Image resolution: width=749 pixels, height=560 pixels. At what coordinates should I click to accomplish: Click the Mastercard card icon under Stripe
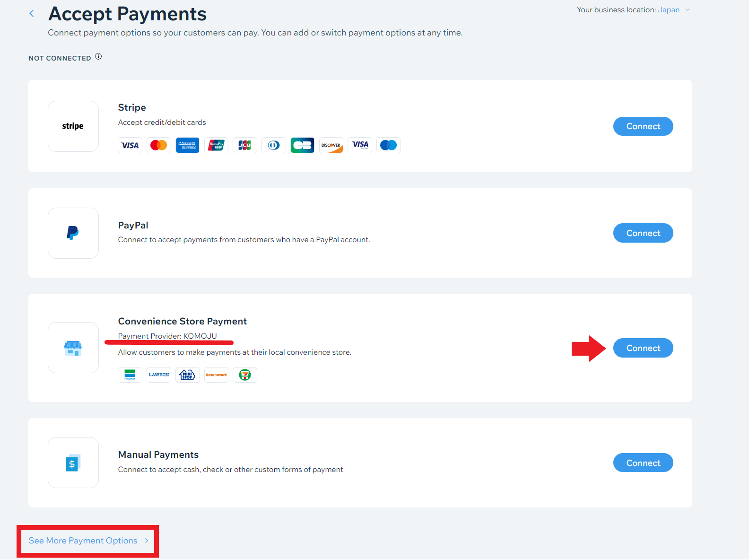(x=159, y=145)
